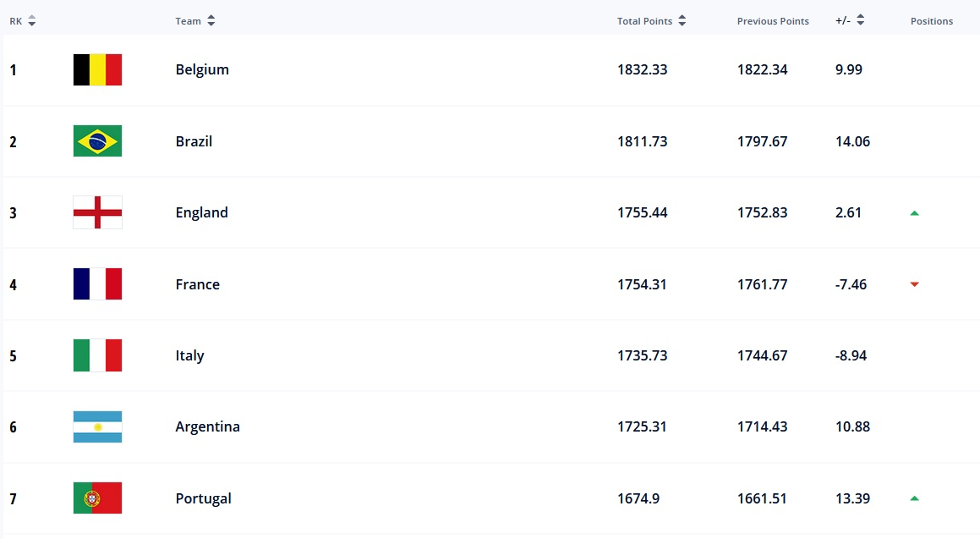Screen dimensions: 980x539
Task: Sort by Team column arrows
Action: (211, 21)
